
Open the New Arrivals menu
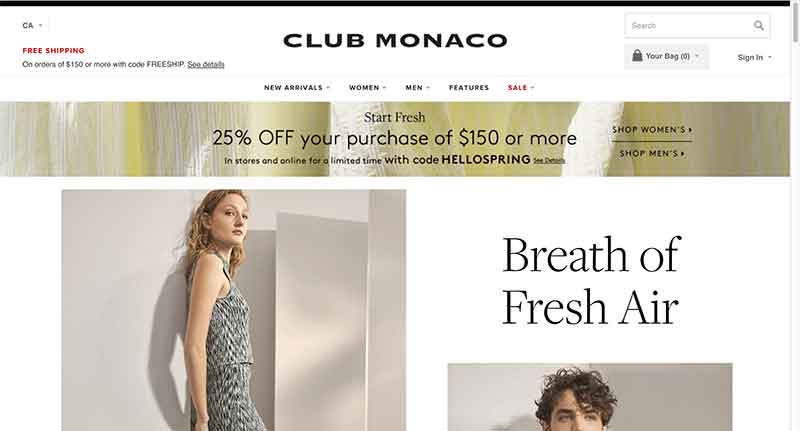pos(297,88)
